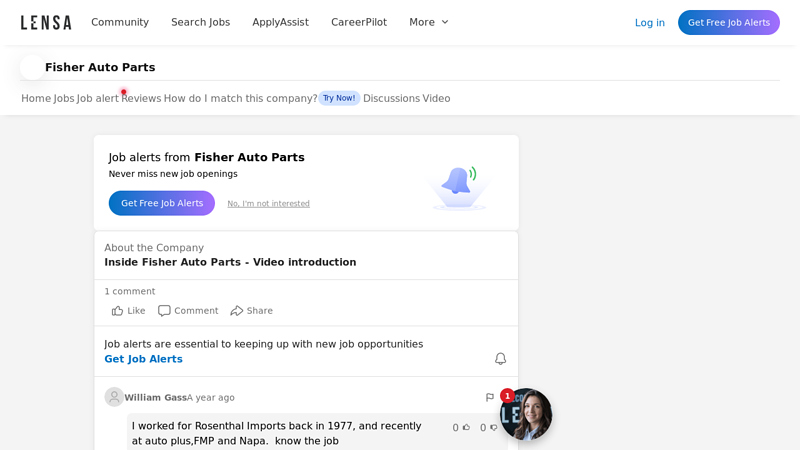Click the red notification badge on chat
Screen dimensions: 800x450
click(507, 396)
